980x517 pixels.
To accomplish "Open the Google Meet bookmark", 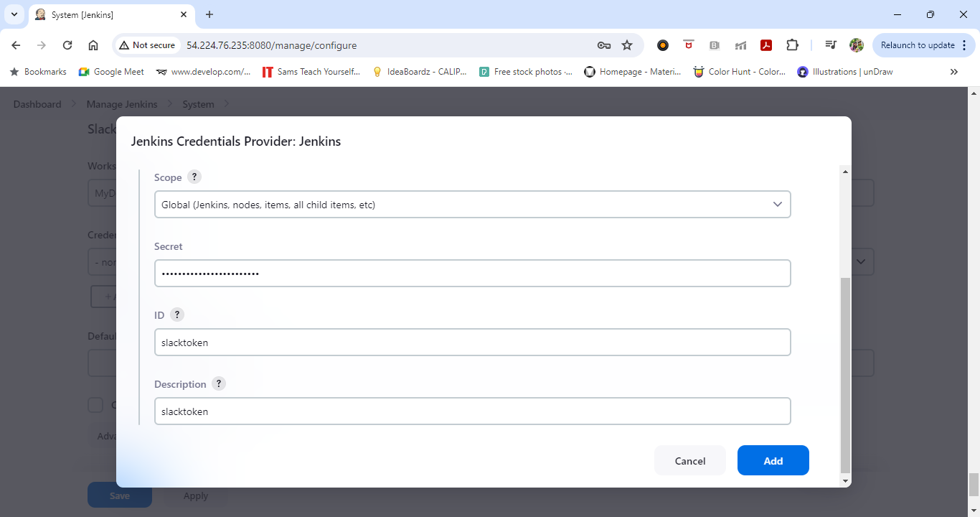I will (111, 72).
